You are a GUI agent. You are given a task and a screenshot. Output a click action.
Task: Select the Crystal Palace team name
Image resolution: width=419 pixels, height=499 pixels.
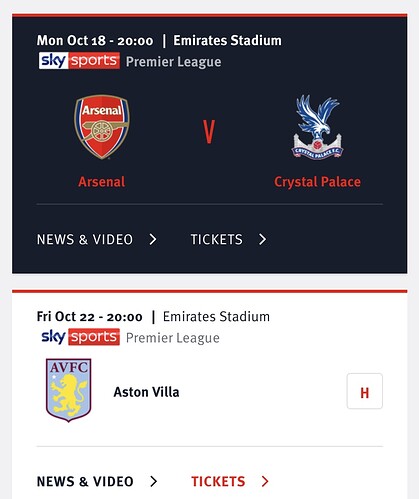click(317, 182)
